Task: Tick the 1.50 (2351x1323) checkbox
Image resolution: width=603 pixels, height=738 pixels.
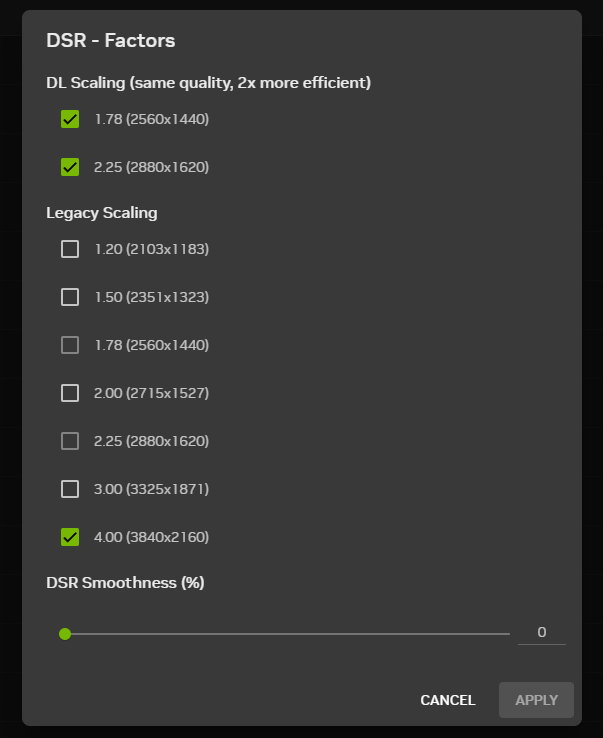Action: 70,297
